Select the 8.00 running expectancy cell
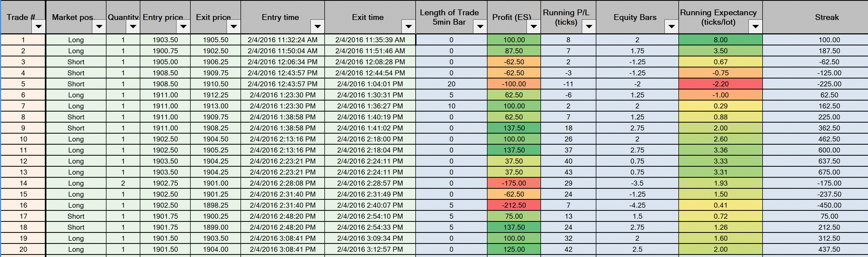The height and width of the screenshot is (257, 868). click(720, 40)
